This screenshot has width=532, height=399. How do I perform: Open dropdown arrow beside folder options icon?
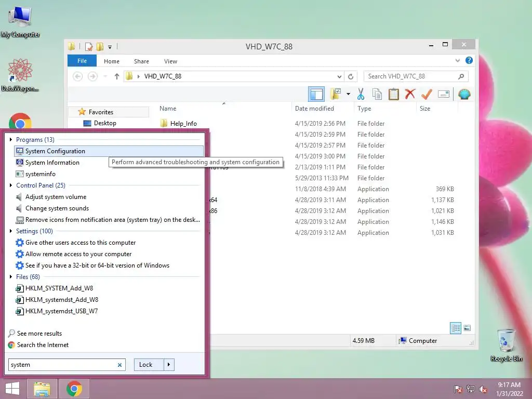click(x=348, y=94)
